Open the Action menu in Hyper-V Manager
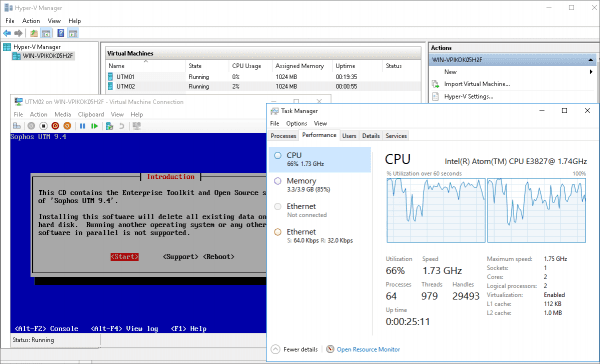This screenshot has height=364, width=600. pos(31,21)
